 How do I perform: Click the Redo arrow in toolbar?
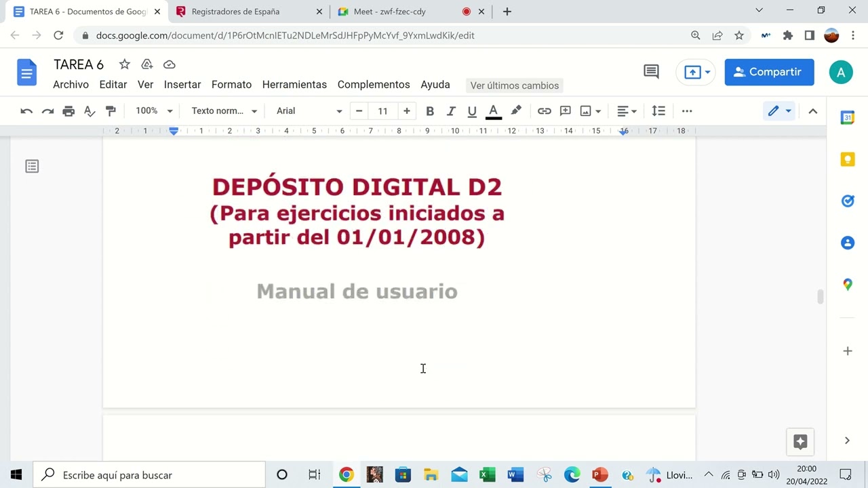[47, 111]
